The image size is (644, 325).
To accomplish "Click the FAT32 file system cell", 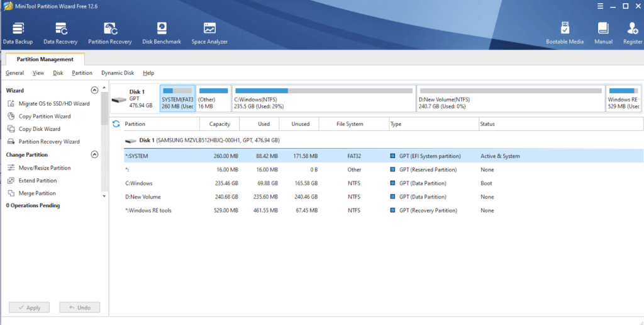I will pos(353,156).
